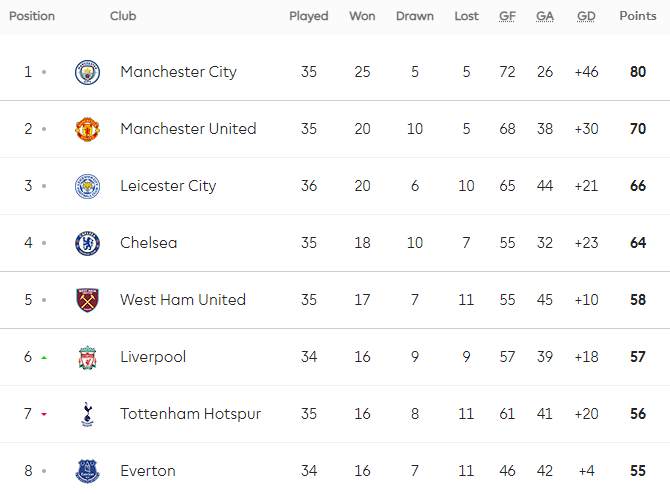Click the GF column header abbreviation
Viewport: 670px width, 494px height.
(508, 16)
